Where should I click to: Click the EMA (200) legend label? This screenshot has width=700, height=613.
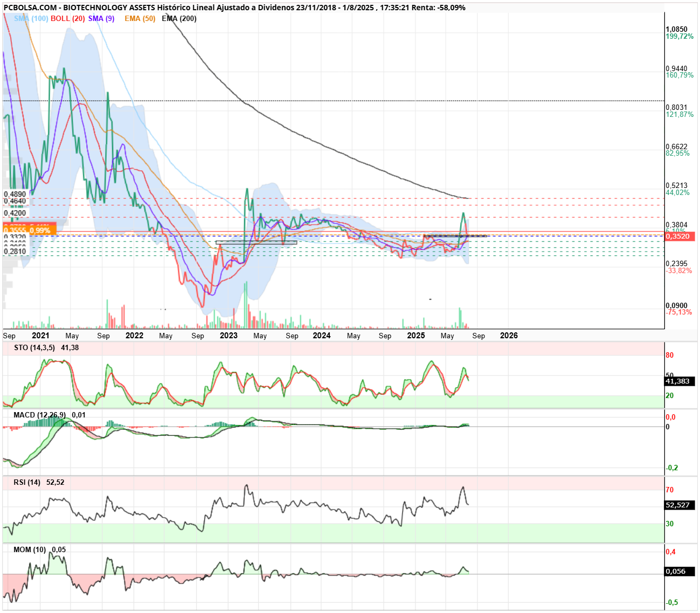(x=179, y=18)
